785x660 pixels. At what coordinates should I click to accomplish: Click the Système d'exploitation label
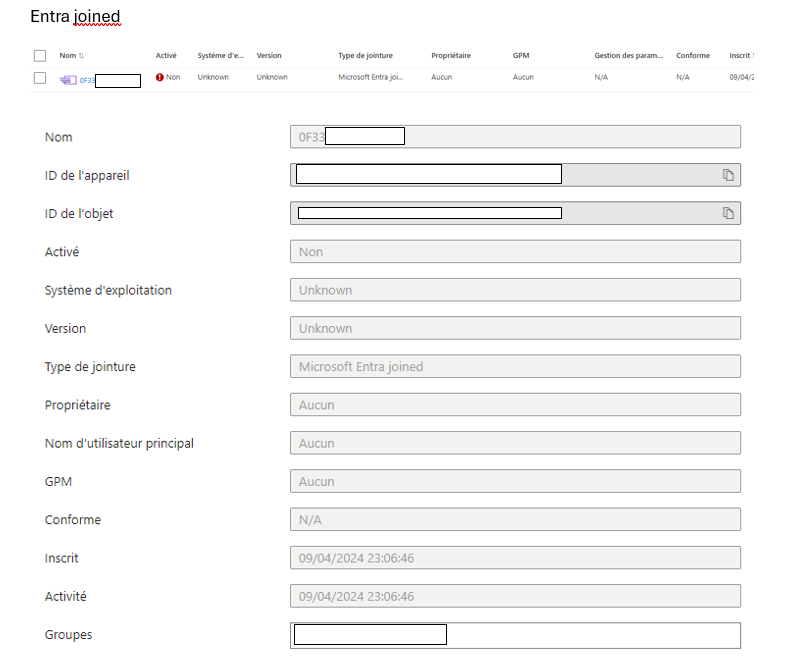(x=108, y=290)
